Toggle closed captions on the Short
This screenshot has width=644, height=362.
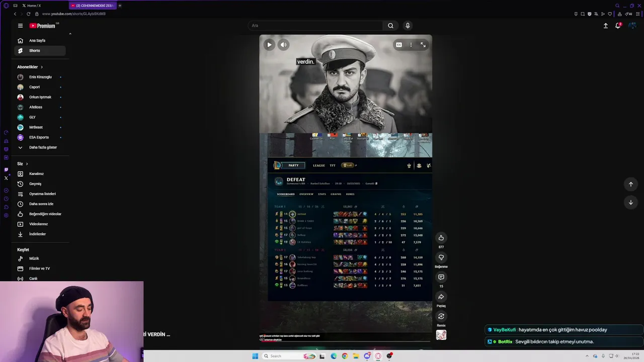[399, 45]
